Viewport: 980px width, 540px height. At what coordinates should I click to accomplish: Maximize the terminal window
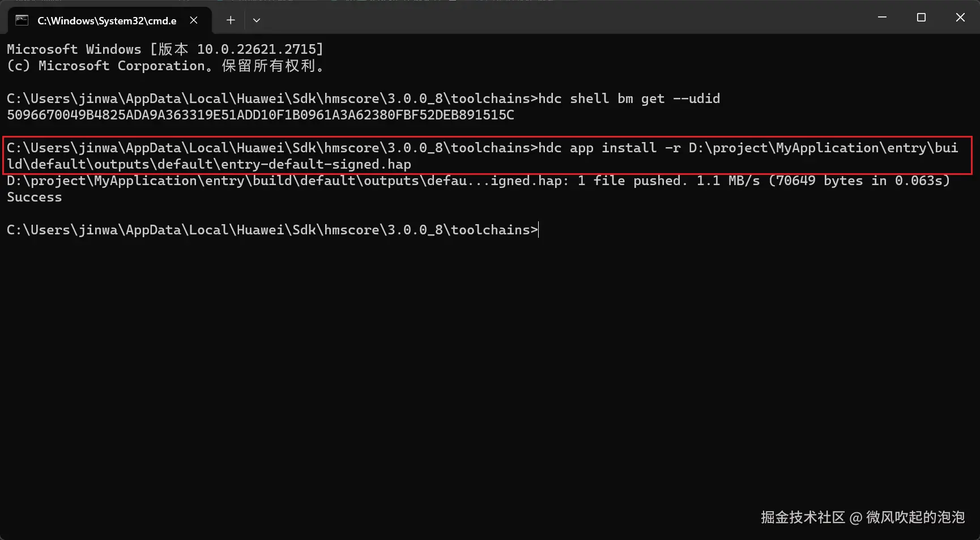pos(921,18)
